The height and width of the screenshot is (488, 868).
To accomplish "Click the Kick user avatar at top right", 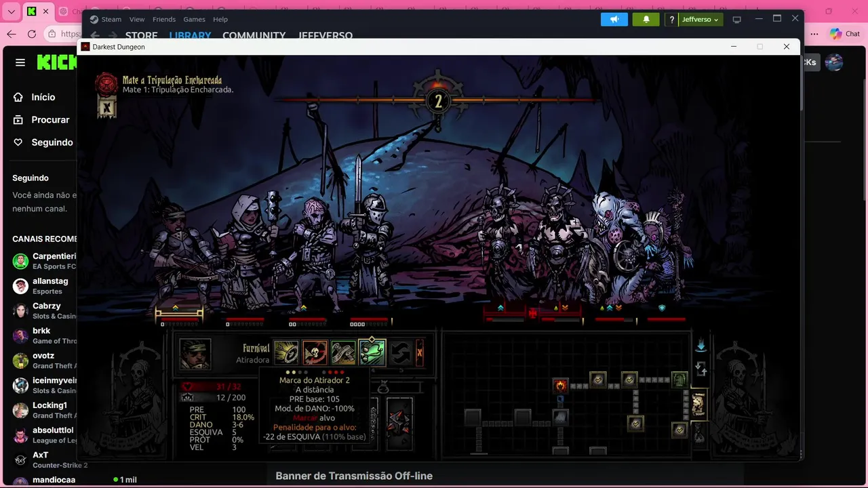I will [x=834, y=62].
